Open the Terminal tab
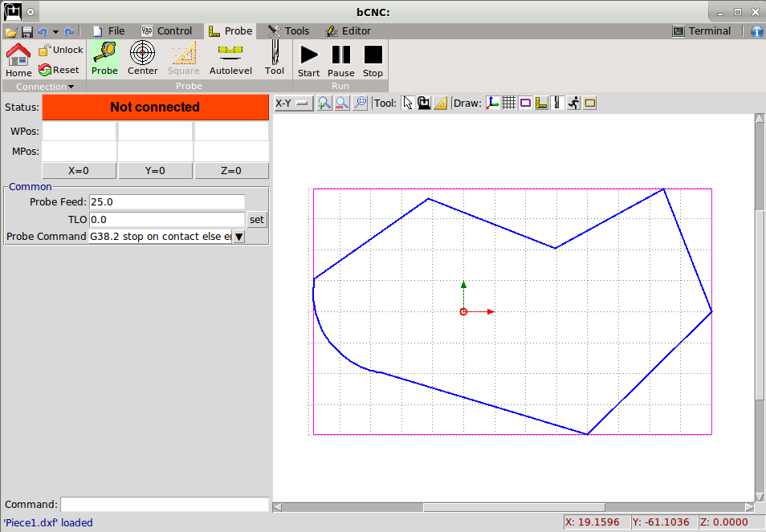The image size is (766, 532). [x=702, y=31]
